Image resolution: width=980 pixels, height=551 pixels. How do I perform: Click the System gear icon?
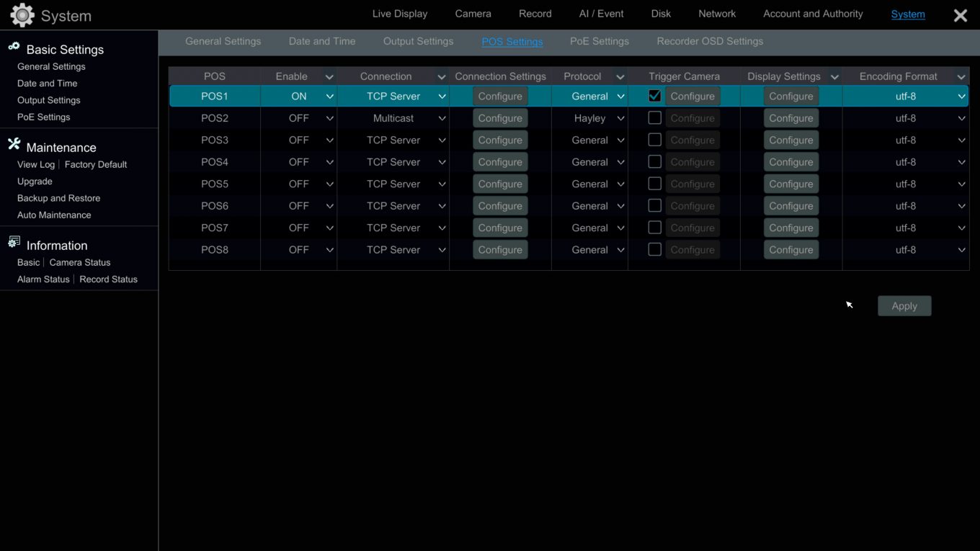tap(22, 15)
